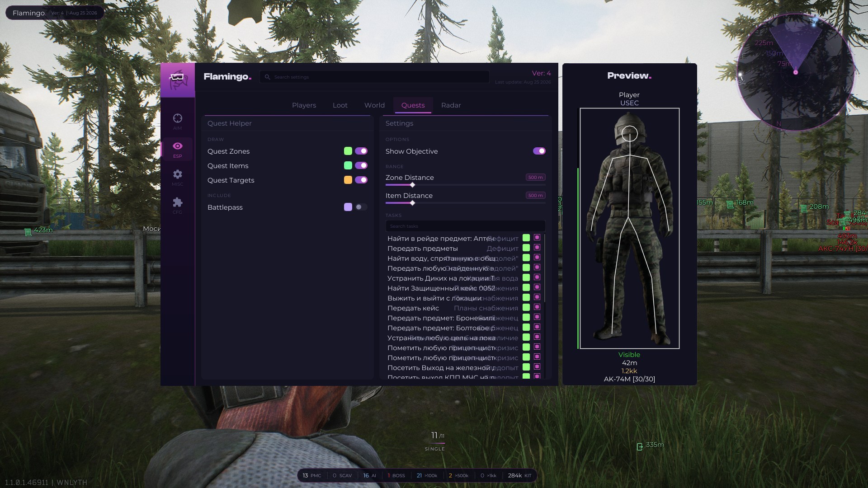Click the '1 BOSS' counter in bottom bar
Image resolution: width=868 pixels, height=488 pixels.
pyautogui.click(x=396, y=475)
